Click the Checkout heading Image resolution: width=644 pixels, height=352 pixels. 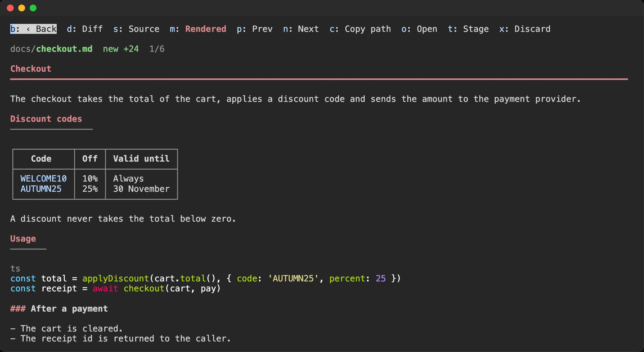coord(31,69)
